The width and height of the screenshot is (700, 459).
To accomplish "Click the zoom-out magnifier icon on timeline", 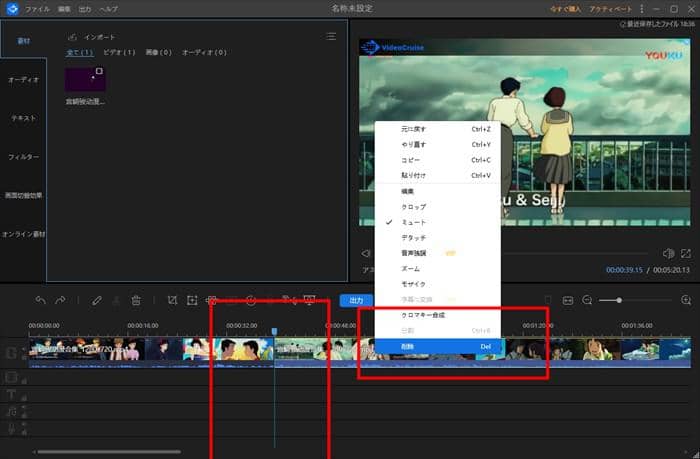I will pyautogui.click(x=587, y=300).
